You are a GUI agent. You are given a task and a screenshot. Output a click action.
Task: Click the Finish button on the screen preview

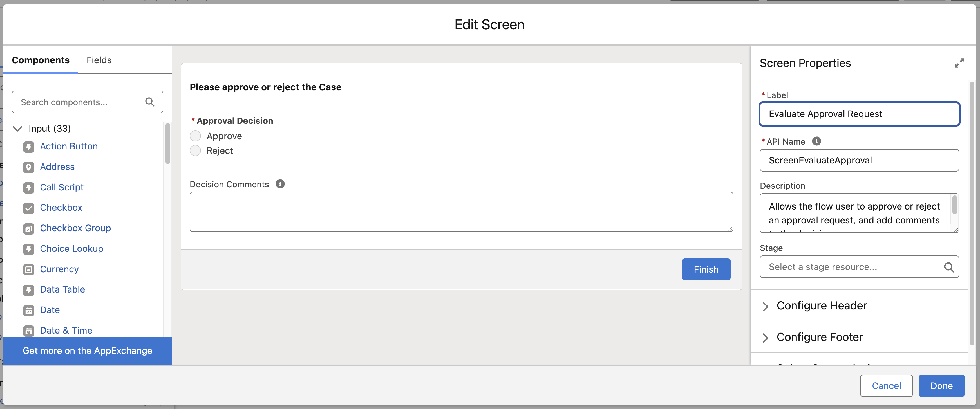point(706,269)
